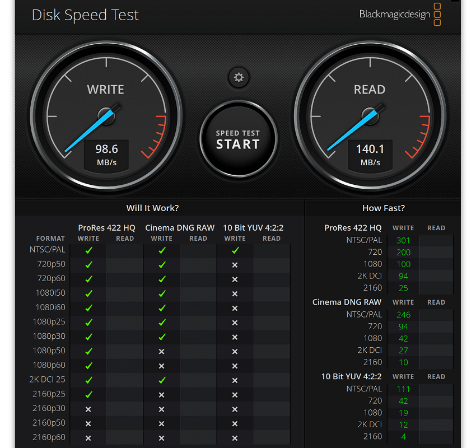Select the How Fast? panel header

(384, 208)
